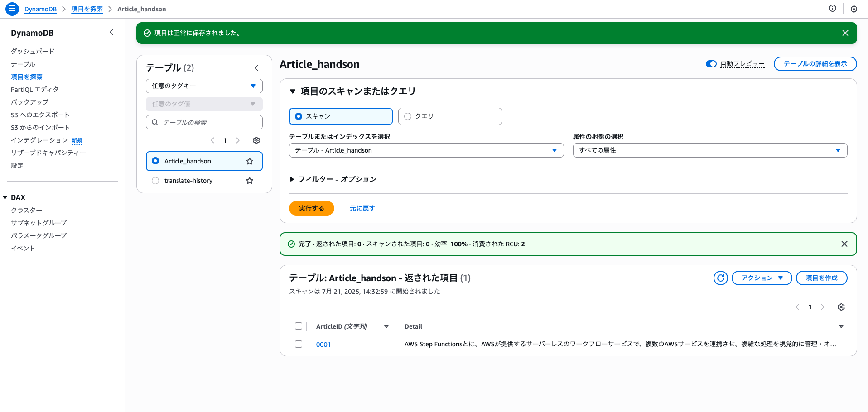This screenshot has height=412, width=868.
Task: Collapse the DynamoDB sidebar with the chevron
Action: click(x=111, y=32)
